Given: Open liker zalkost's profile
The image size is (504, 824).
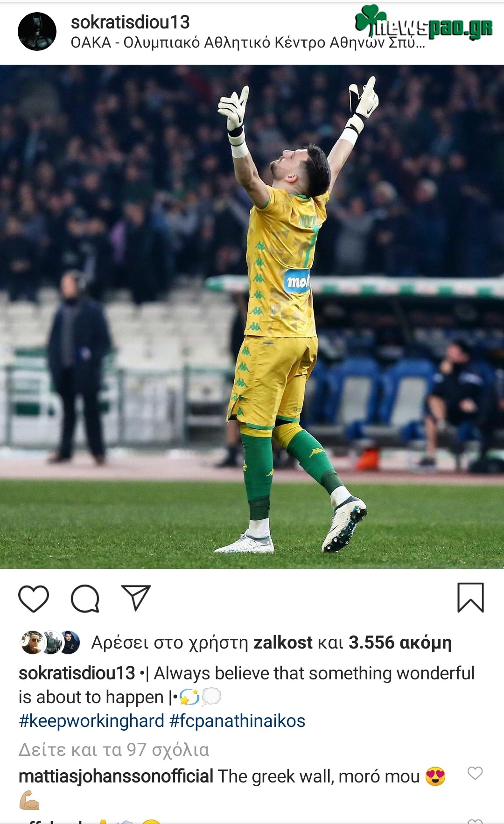Looking at the screenshot, I should (x=283, y=642).
